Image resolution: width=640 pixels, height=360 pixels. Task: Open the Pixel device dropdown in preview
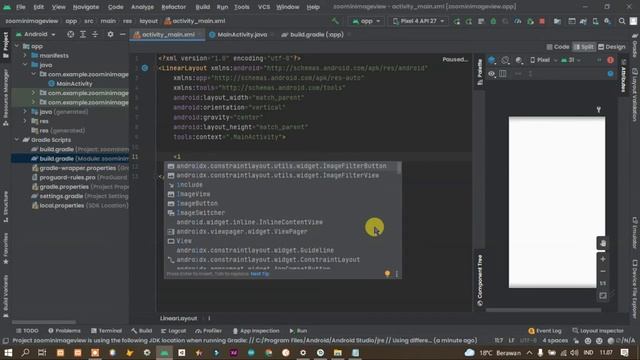click(x=543, y=60)
